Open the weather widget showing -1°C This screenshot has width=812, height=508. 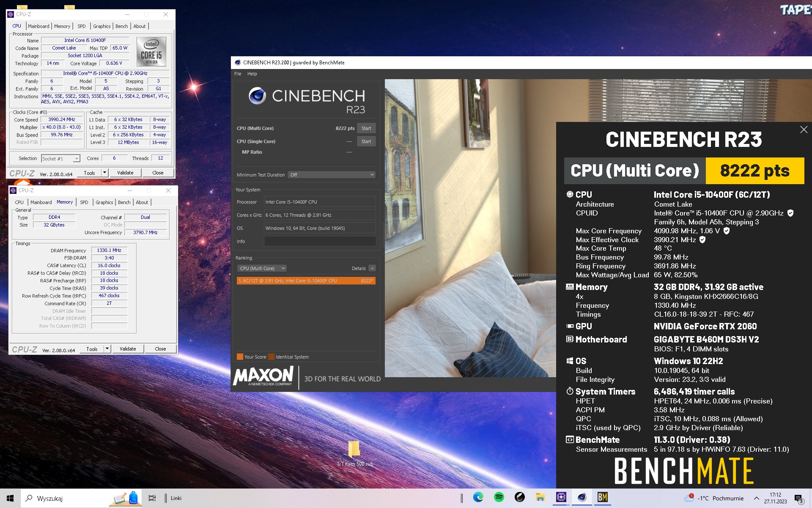click(713, 498)
